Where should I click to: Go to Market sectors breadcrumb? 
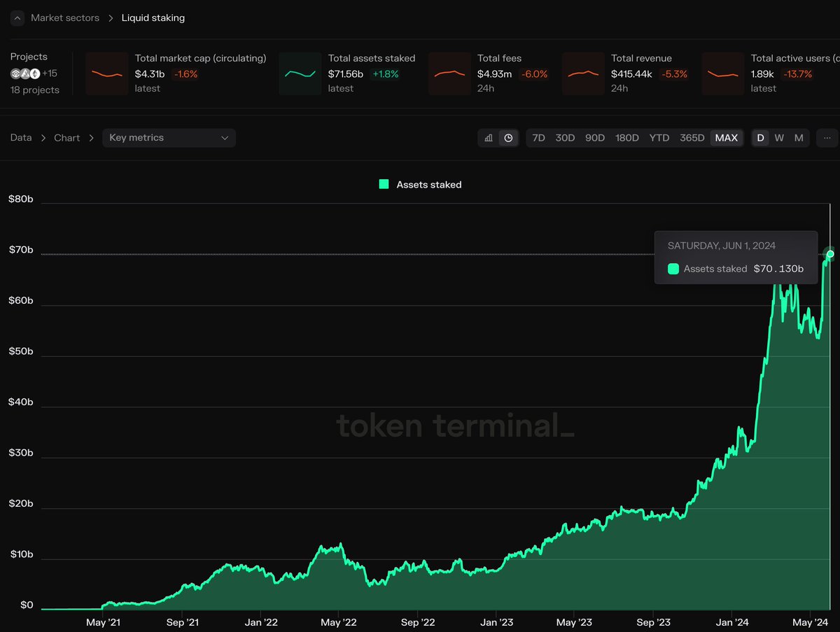tap(65, 18)
